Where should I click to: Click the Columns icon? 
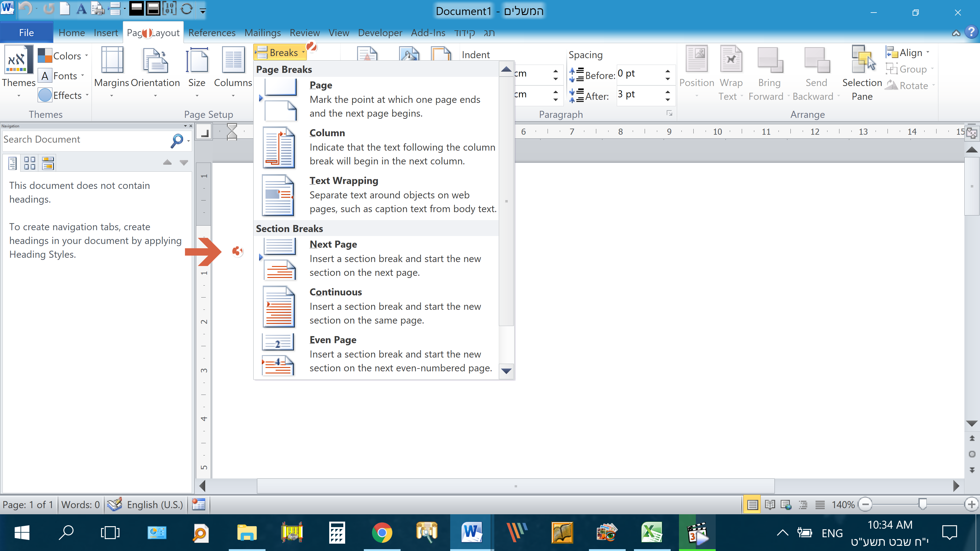click(233, 61)
